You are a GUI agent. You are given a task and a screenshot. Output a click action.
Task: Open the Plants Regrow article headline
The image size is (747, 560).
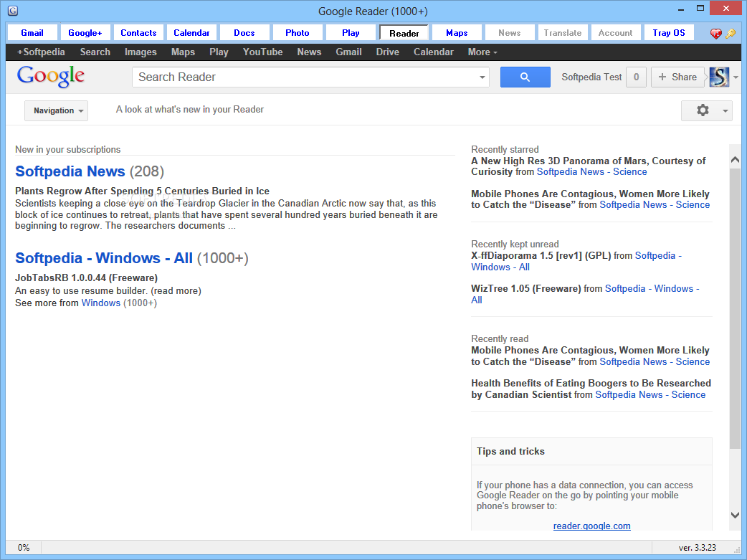click(142, 191)
